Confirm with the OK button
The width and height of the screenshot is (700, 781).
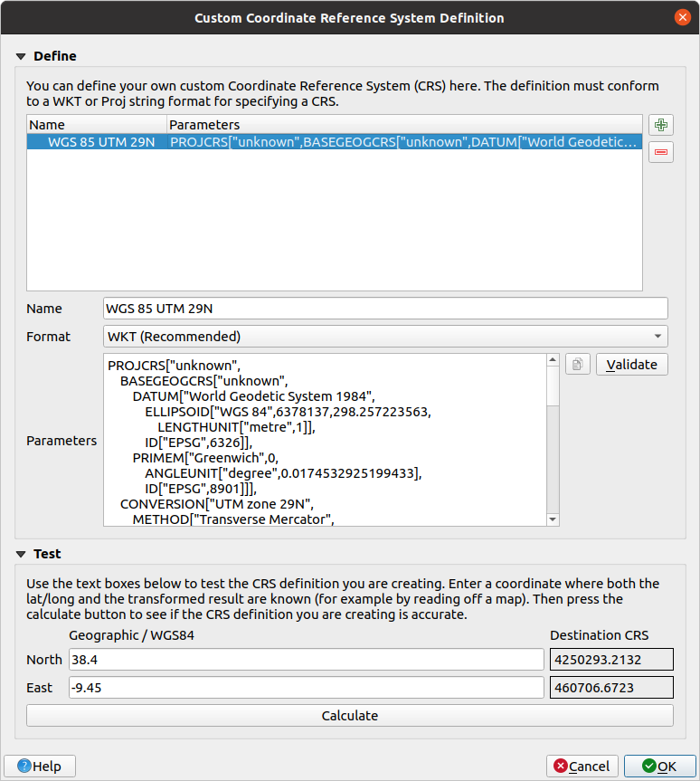(x=659, y=766)
